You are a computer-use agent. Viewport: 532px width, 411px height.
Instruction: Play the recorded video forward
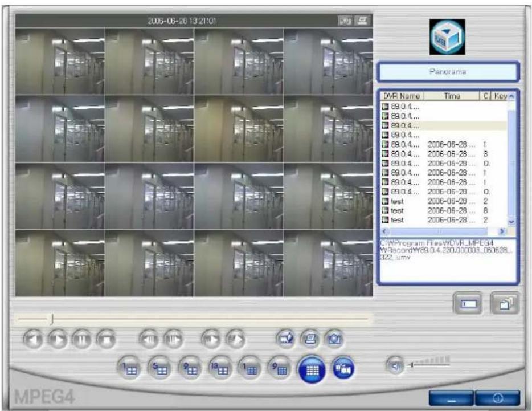58,339
